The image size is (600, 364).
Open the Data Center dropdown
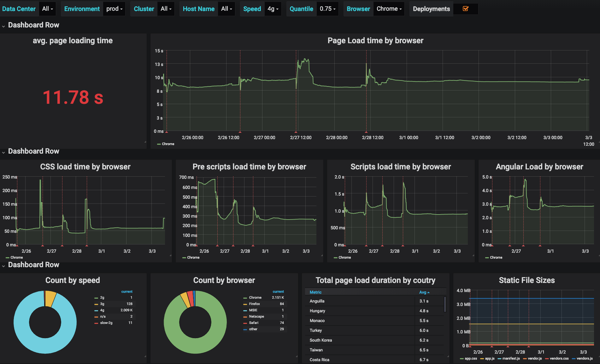coord(48,9)
